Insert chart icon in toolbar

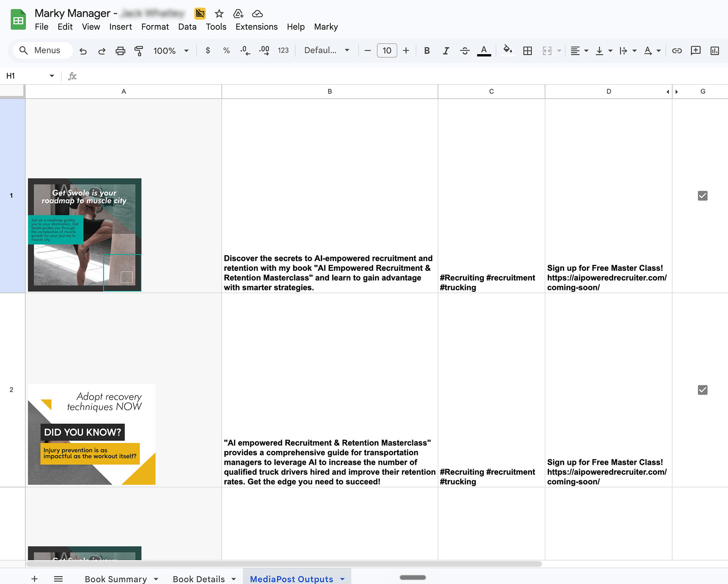[x=715, y=51]
